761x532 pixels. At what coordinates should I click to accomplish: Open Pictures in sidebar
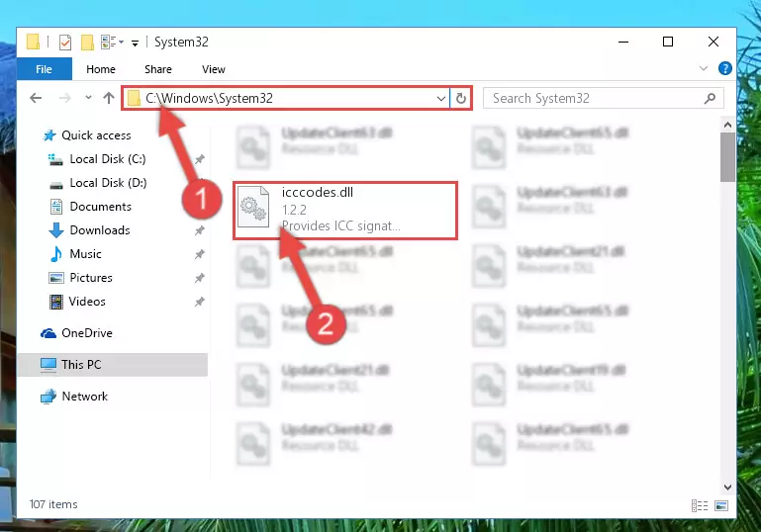point(91,278)
